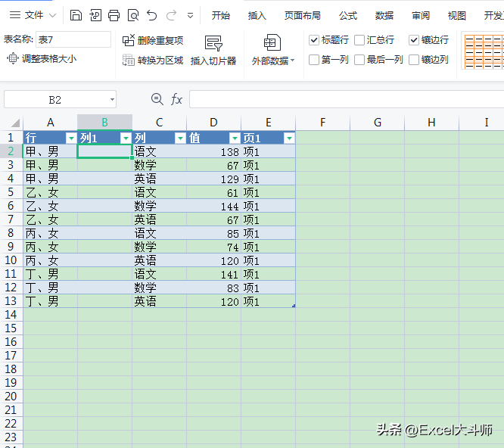Open Print Preview icon

click(x=133, y=15)
